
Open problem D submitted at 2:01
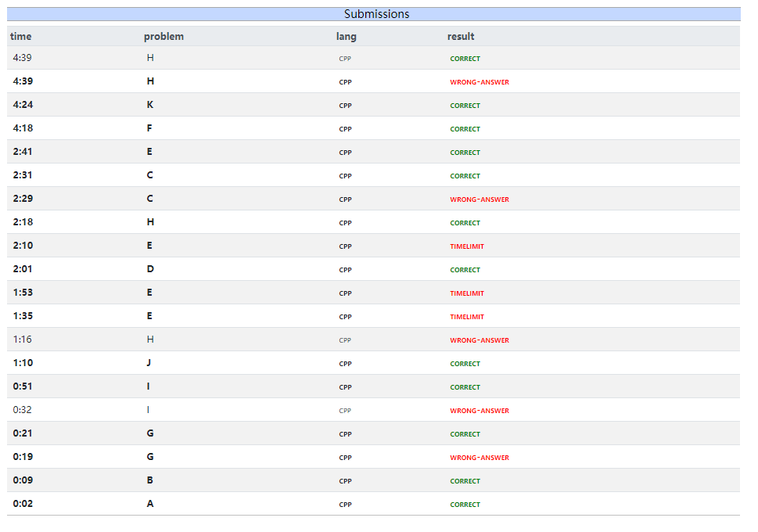(x=150, y=269)
